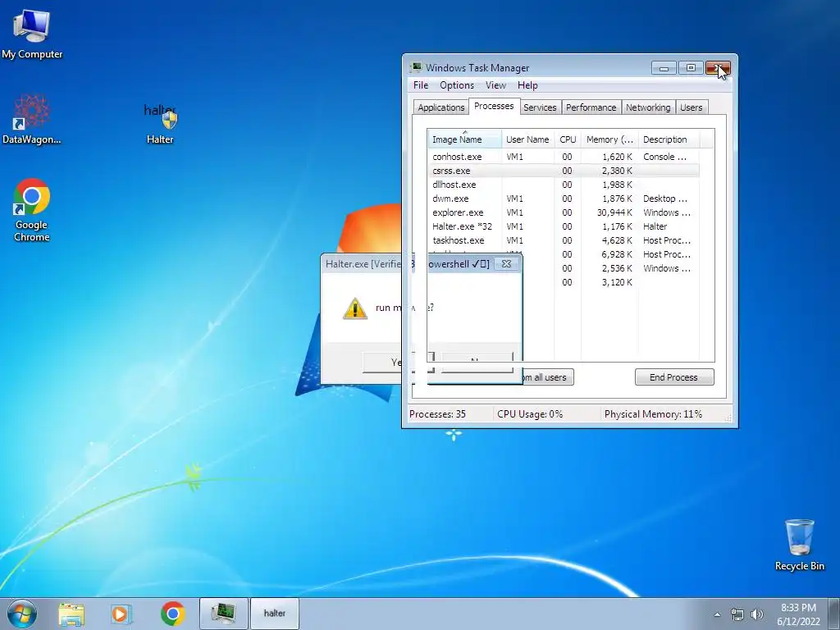Switch to the Applications tab
Screen dimensions: 840x630
coord(441,107)
